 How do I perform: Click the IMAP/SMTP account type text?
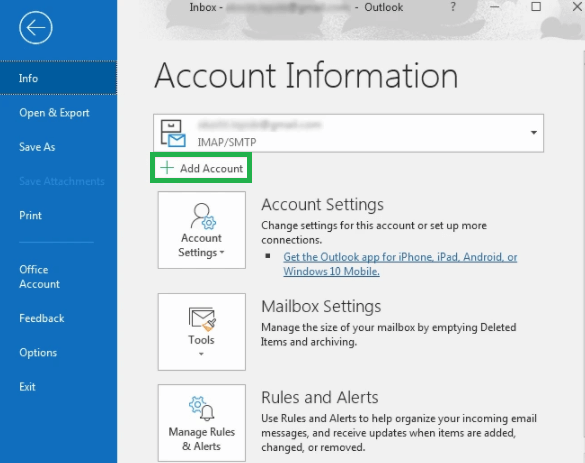pyautogui.click(x=227, y=142)
